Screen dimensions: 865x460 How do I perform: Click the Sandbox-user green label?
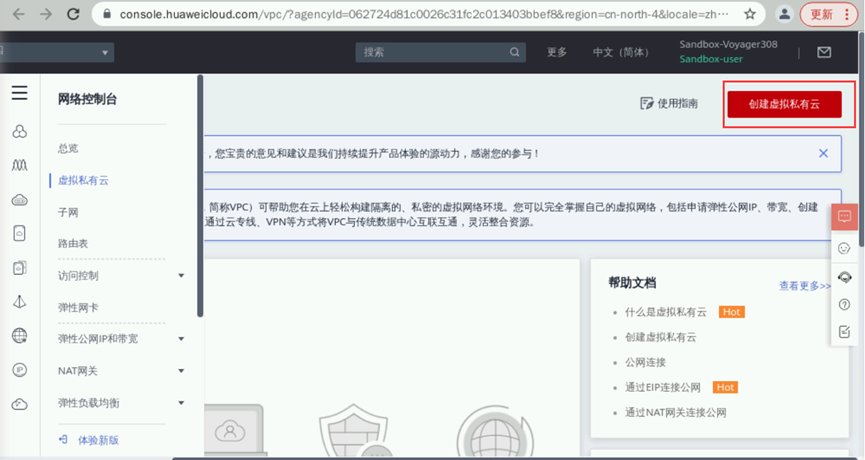click(711, 59)
